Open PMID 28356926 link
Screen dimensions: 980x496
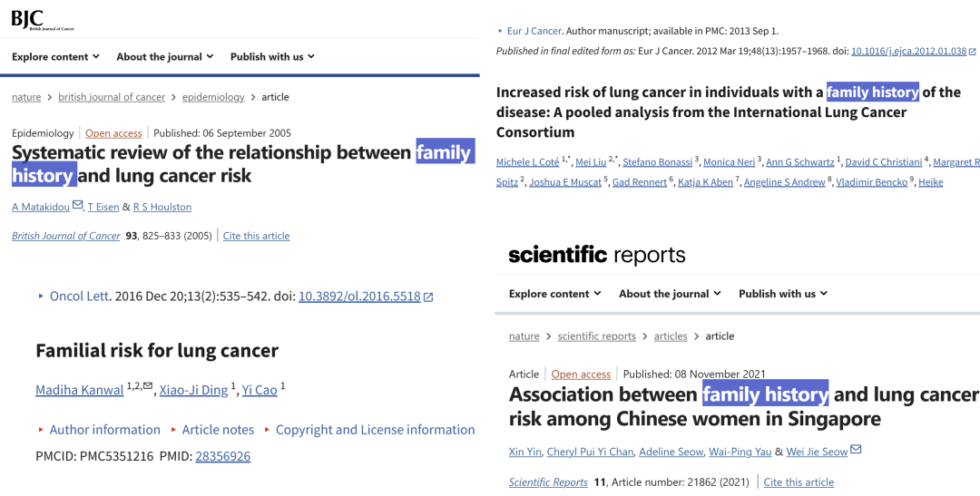[222, 456]
